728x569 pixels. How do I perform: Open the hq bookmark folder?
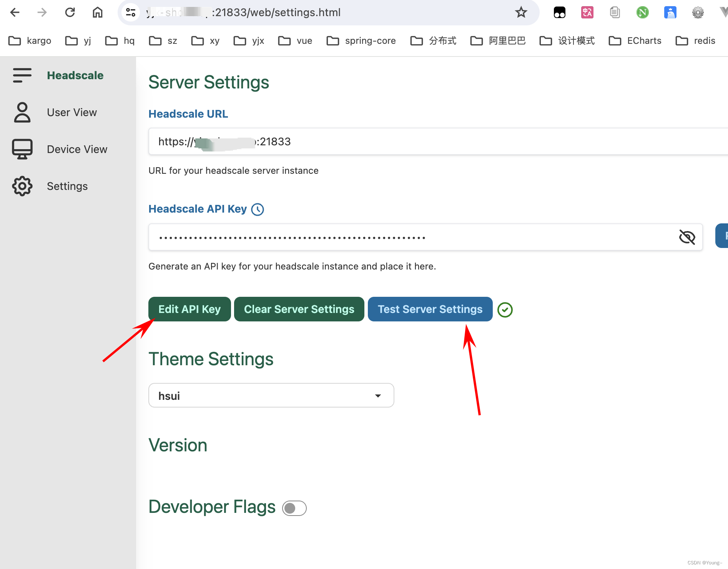click(x=120, y=41)
